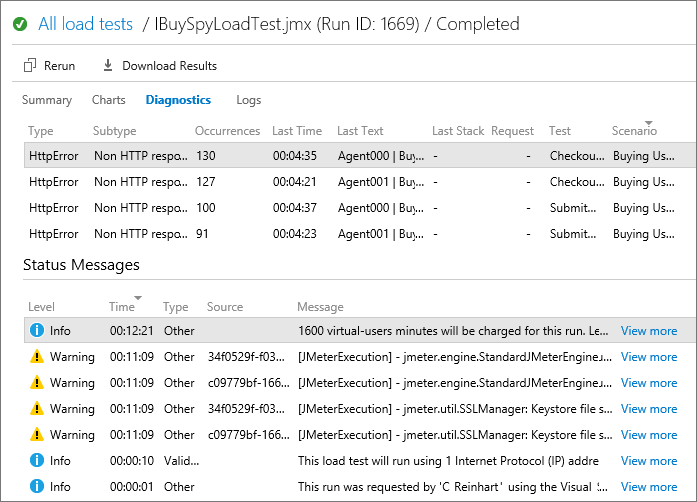Select the Diagnostics tab
Image resolution: width=697 pixels, height=502 pixels.
[x=178, y=100]
